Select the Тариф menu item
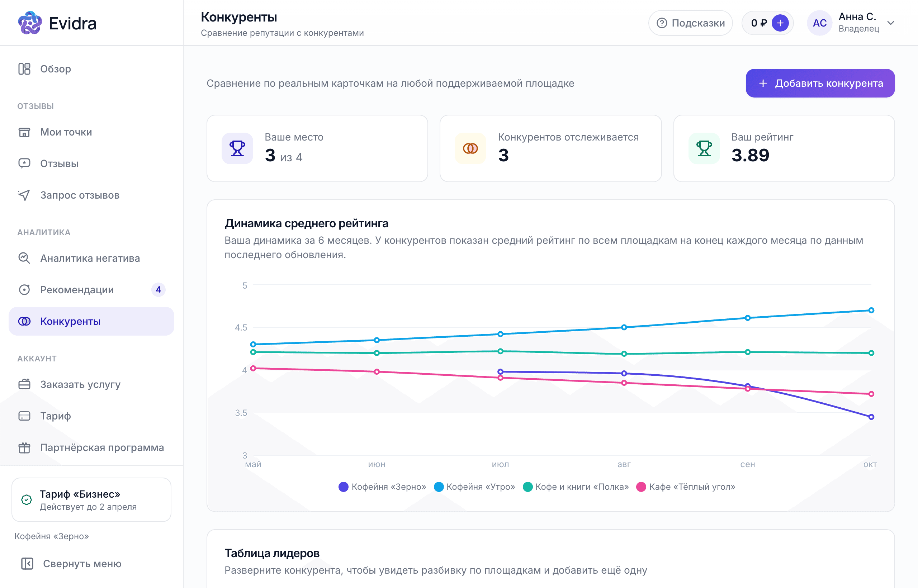 point(91,416)
